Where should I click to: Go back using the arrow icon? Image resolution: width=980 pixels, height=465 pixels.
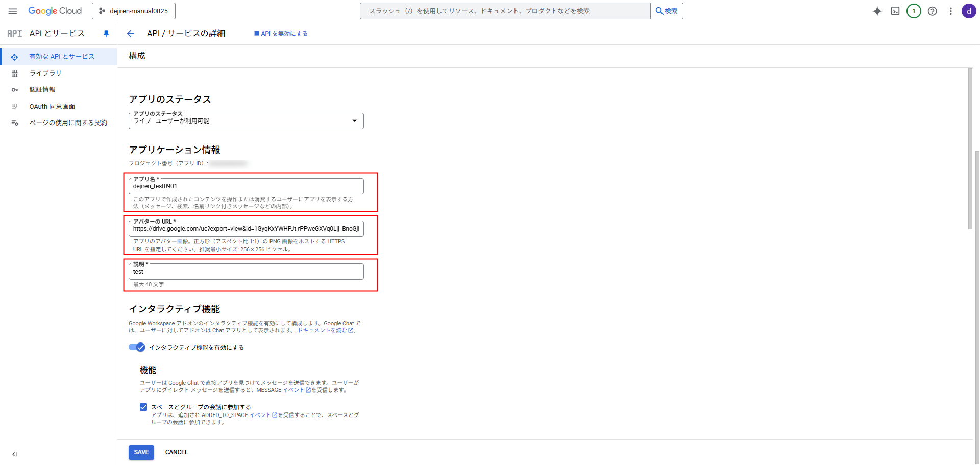131,34
